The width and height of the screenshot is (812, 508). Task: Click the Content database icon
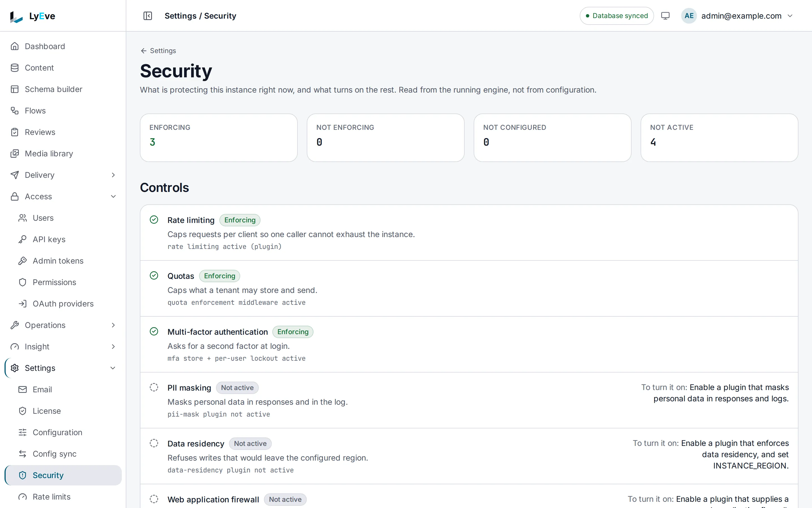(14, 67)
